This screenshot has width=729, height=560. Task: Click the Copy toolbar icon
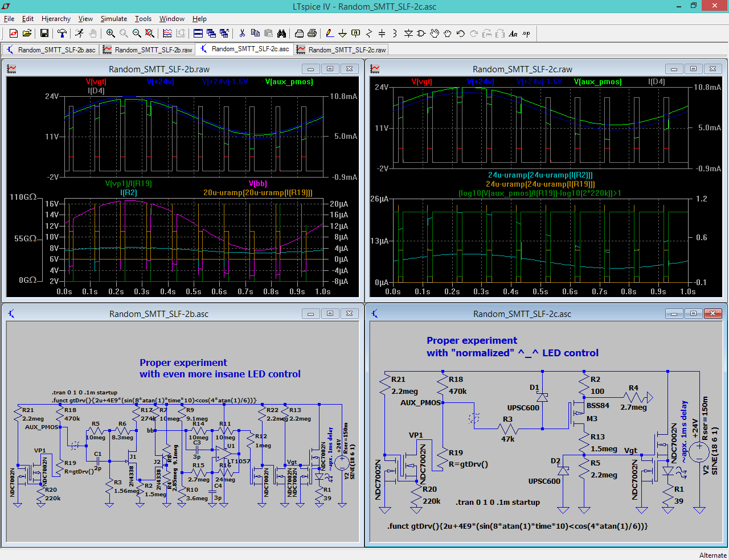coord(255,34)
